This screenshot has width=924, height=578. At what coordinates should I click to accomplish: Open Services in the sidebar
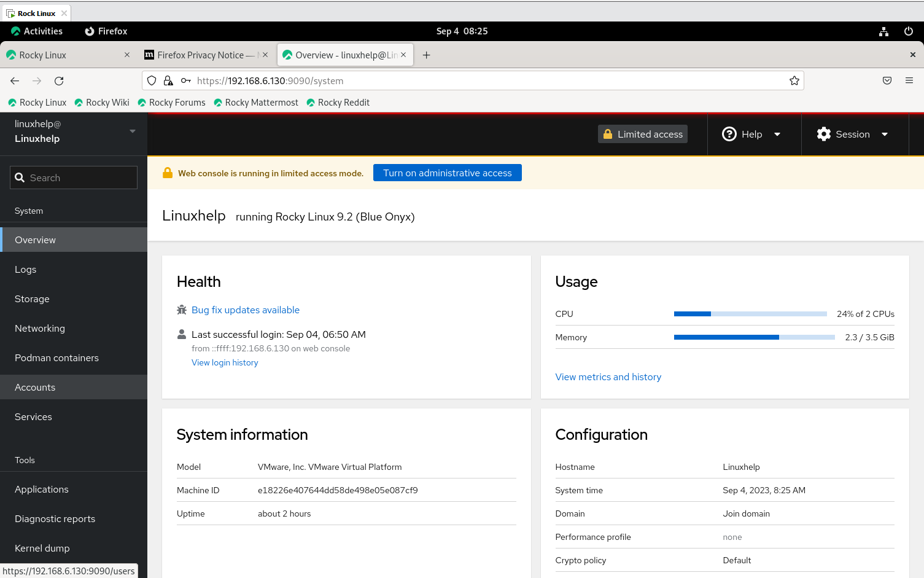point(74,416)
